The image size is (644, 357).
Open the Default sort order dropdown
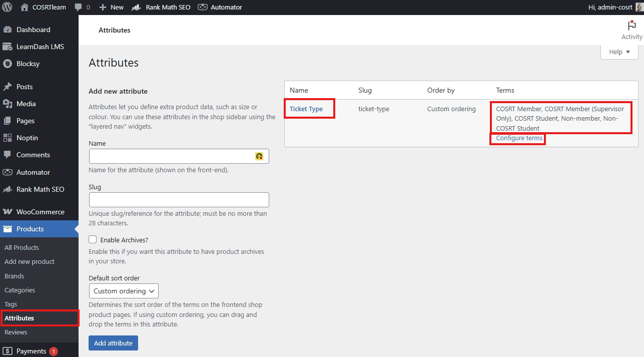pos(124,291)
